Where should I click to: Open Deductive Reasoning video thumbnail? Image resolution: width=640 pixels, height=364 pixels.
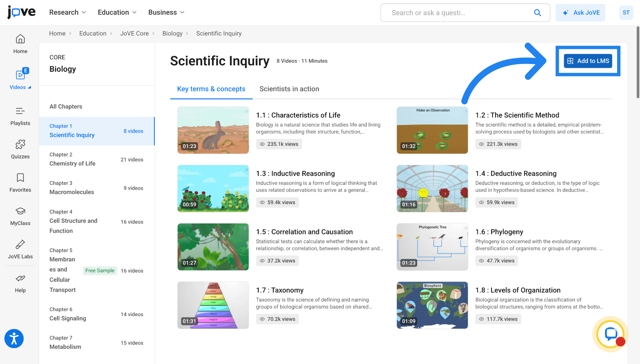(x=432, y=188)
